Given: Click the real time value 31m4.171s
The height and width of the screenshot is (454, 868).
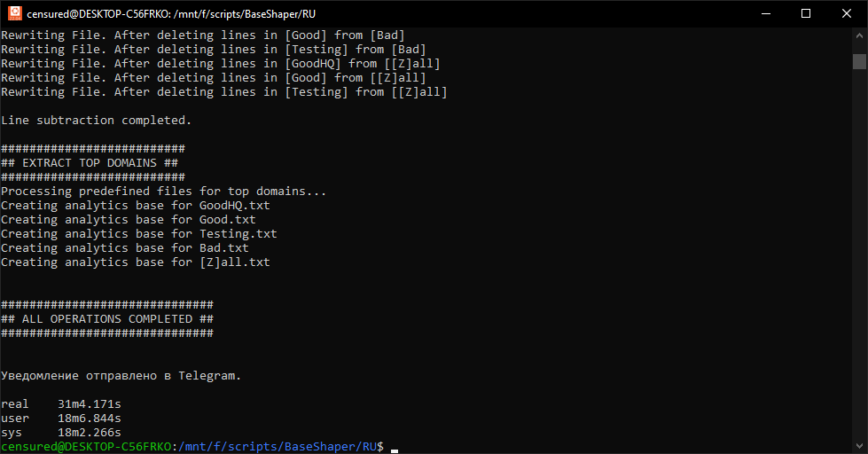Looking at the screenshot, I should point(90,404).
